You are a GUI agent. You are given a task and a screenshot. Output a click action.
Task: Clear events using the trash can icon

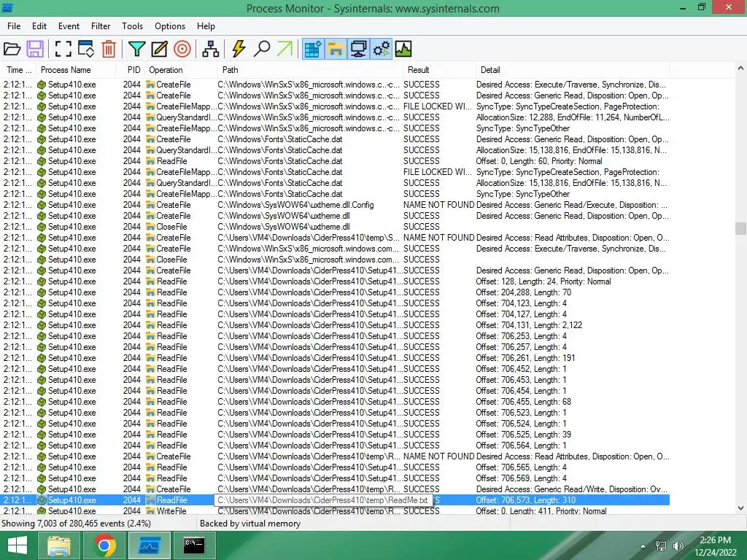point(109,49)
